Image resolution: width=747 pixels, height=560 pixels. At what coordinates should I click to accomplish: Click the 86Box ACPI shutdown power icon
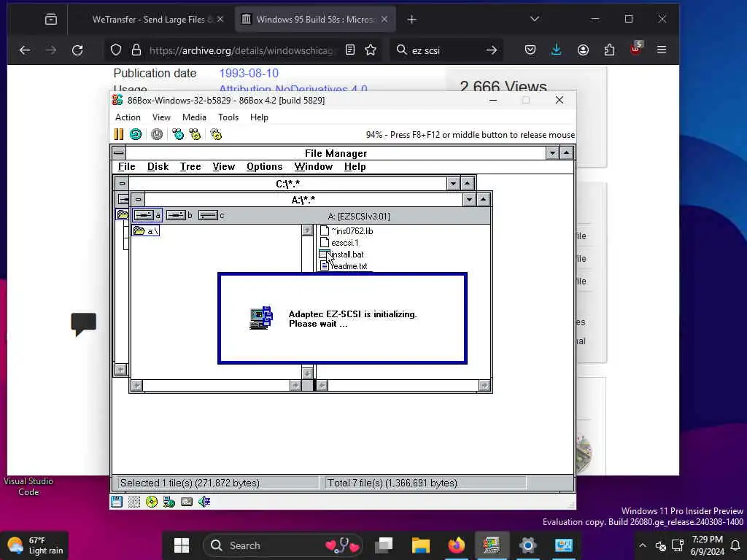click(x=157, y=134)
